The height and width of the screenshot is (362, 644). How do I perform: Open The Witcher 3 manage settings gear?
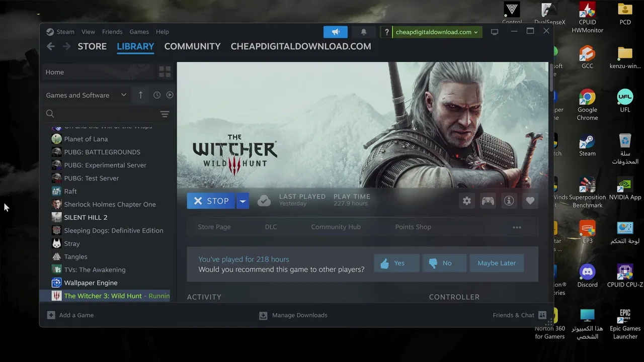click(467, 201)
